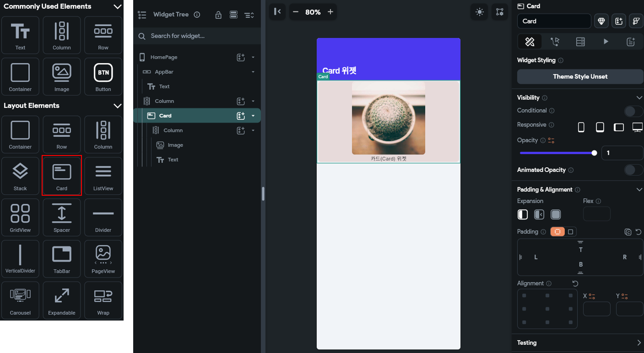Click the add-widget icon on HomePage row
Image resolution: width=644 pixels, height=353 pixels.
pos(241,57)
